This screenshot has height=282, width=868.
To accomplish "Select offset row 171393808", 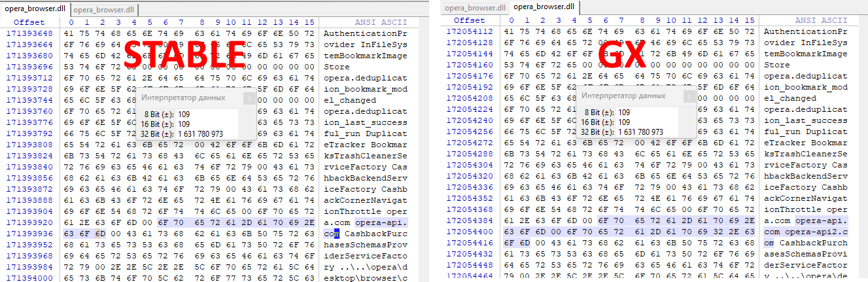I will [x=29, y=144].
